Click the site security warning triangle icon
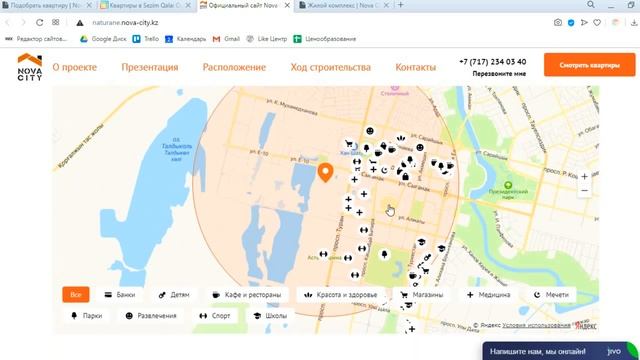640x360 pixels. coord(80,23)
